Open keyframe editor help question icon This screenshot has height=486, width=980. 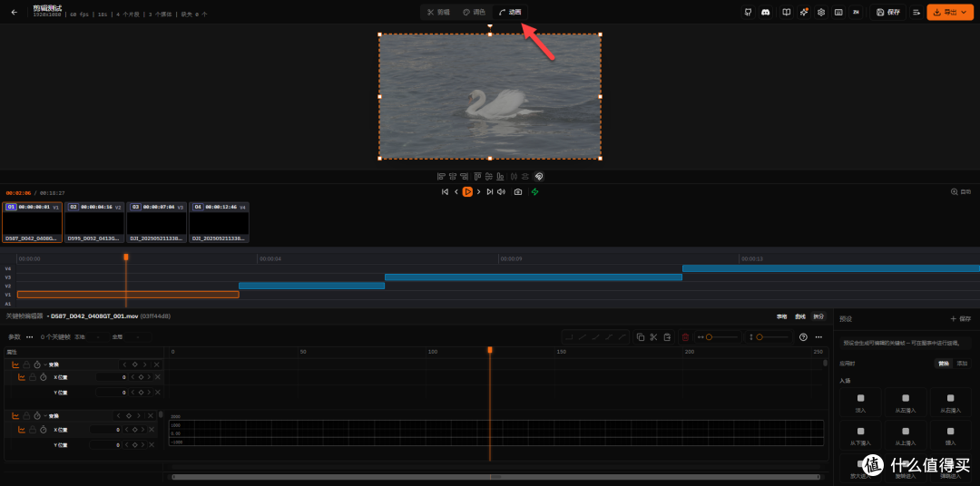tap(803, 336)
